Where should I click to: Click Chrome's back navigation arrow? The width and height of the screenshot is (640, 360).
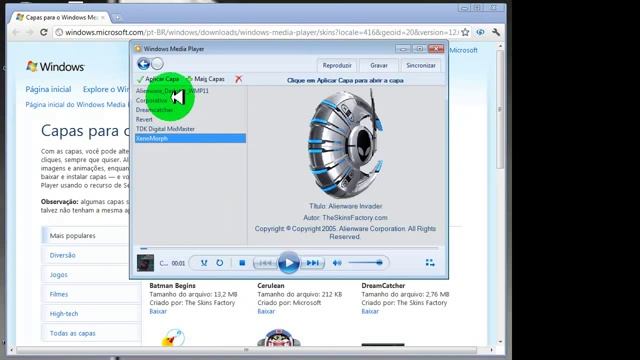16,32
